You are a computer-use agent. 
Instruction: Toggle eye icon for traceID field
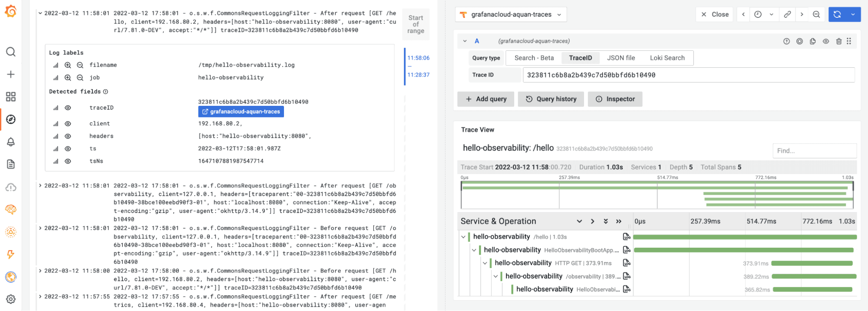point(68,108)
